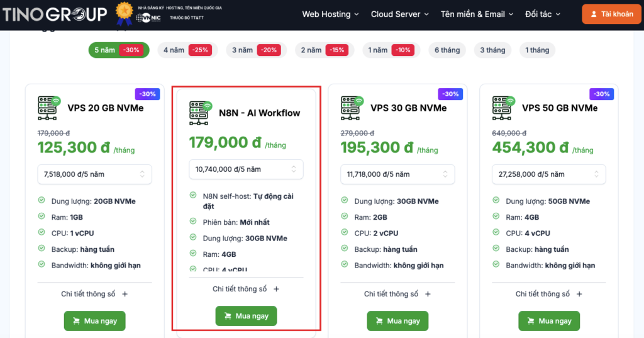This screenshot has height=338, width=644.
Task: Open the 11,718,000 đ/5 năm dropdown
Action: (397, 174)
